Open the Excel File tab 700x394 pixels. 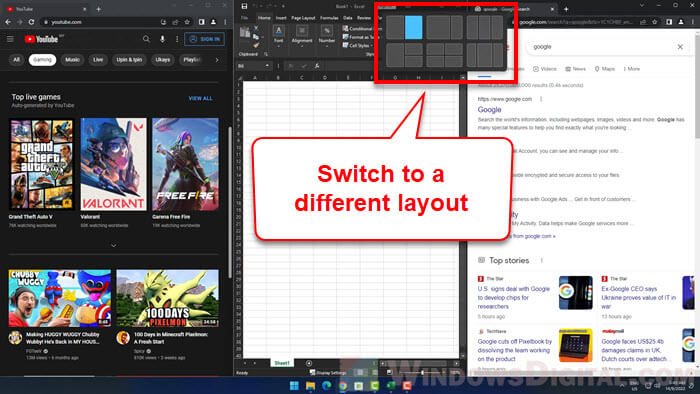point(245,18)
